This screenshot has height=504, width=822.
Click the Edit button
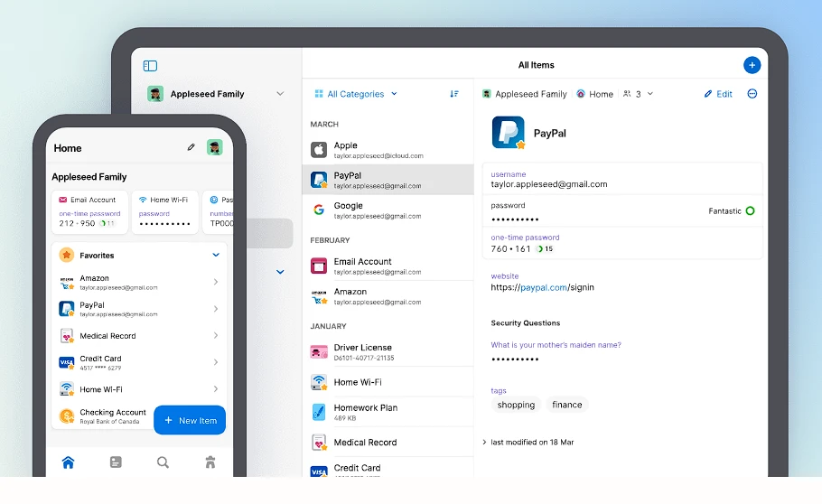[718, 94]
